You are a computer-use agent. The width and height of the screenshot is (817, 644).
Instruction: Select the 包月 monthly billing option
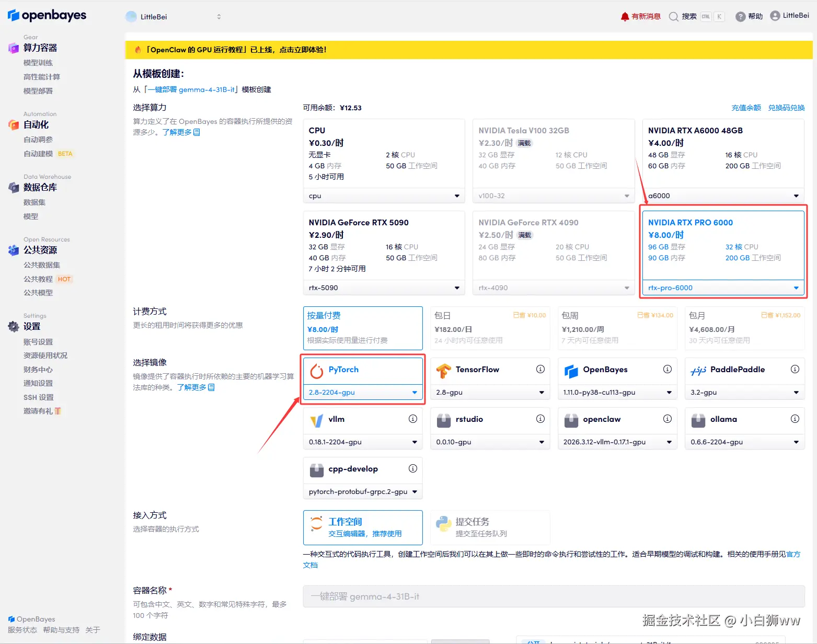click(745, 328)
